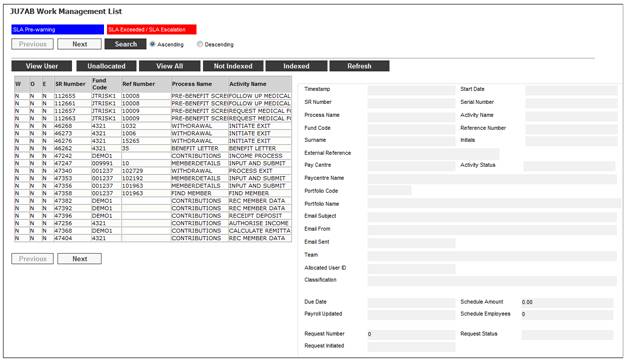Refresh the work management list
This screenshot has height=361, width=626.
[359, 66]
